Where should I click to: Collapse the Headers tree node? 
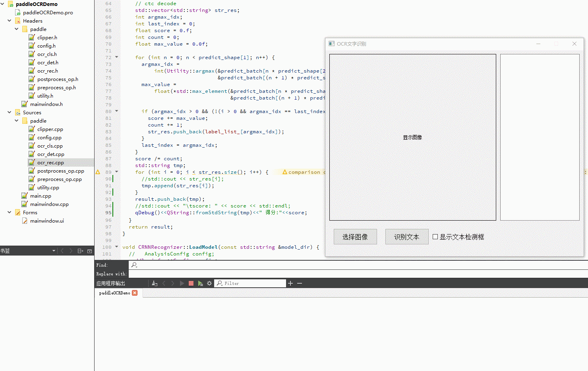coord(9,21)
